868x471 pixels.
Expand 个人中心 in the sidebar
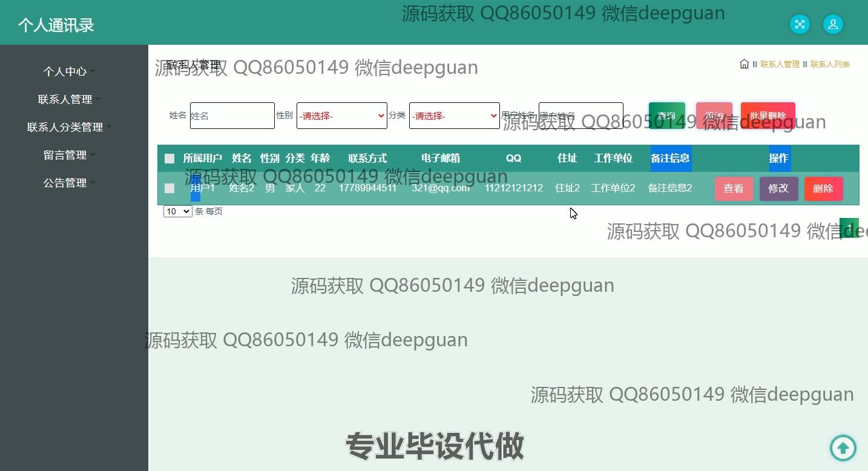coord(65,71)
